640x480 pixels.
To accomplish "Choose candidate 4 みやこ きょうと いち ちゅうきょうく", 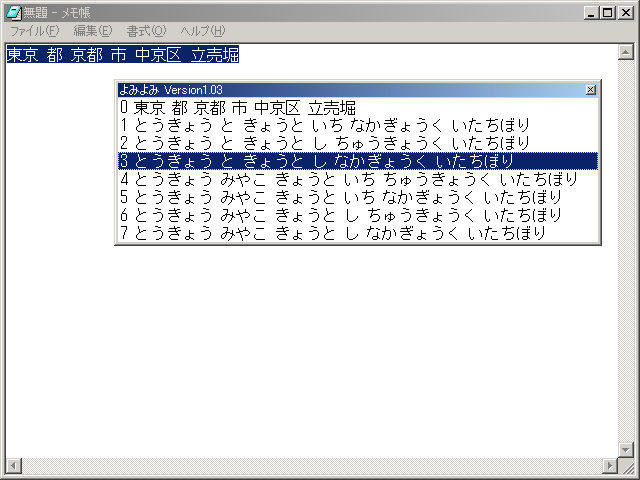I will point(358,179).
